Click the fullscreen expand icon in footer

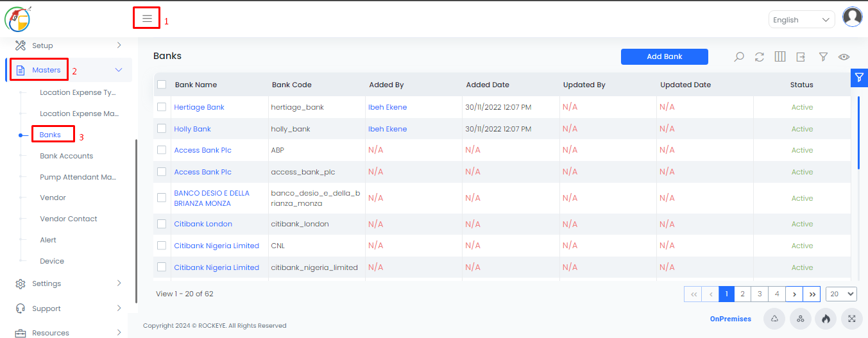[851, 318]
